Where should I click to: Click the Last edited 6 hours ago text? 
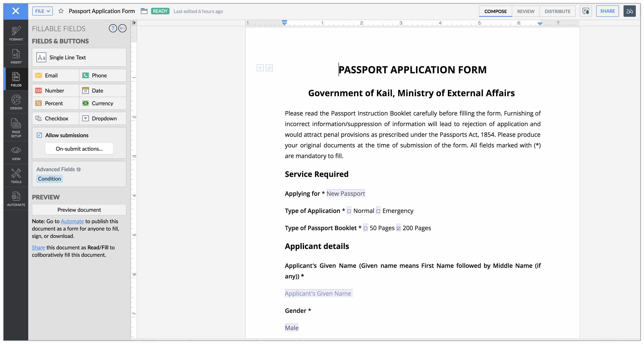198,11
